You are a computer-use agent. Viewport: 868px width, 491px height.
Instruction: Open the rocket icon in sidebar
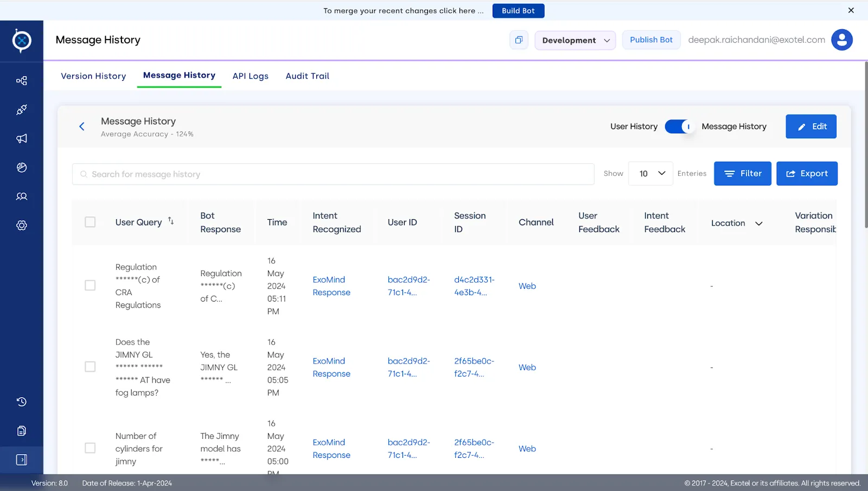coord(22,110)
